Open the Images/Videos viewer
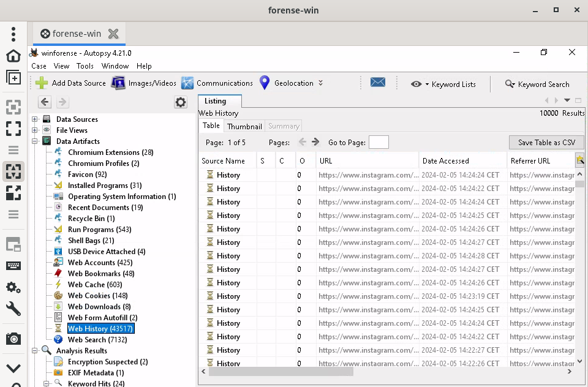This screenshot has width=588, height=387. (144, 83)
